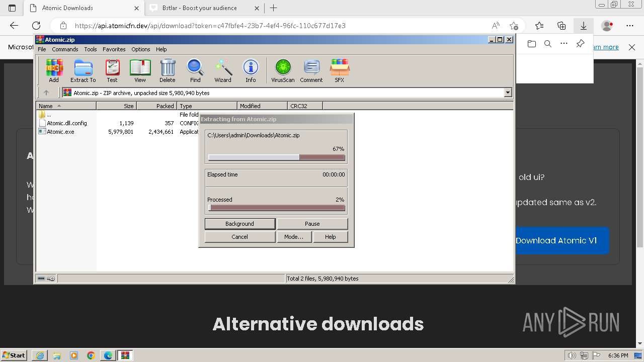Image resolution: width=644 pixels, height=362 pixels.
Task: Open the Favorites menu in WinRAR
Action: pyautogui.click(x=114, y=49)
